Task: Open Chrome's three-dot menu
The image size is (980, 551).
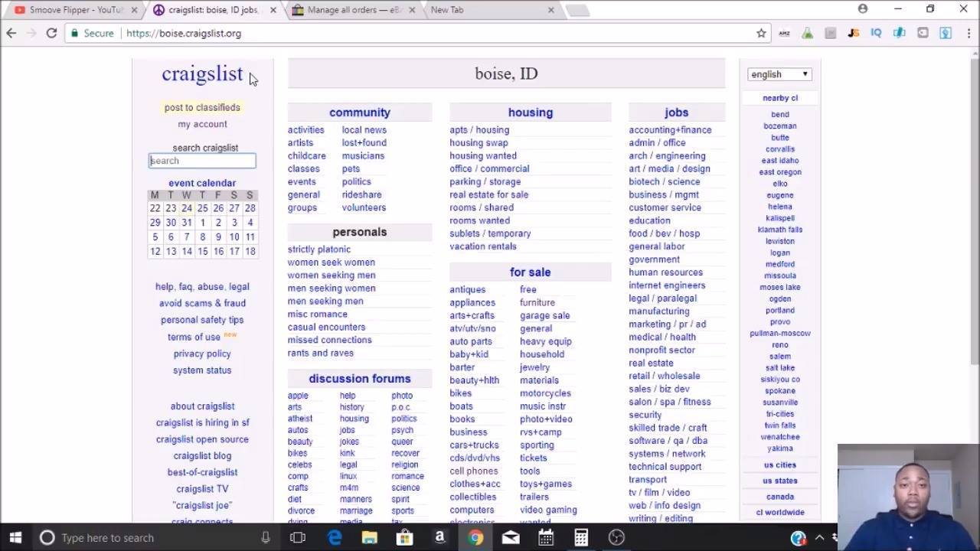Action: 968,33
